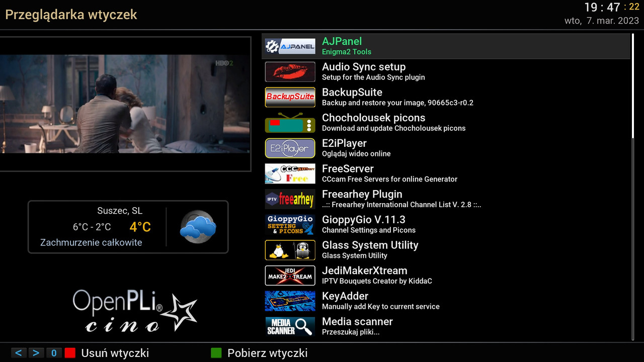Click the E2iPlayer plugin icon
This screenshot has width=644, height=362.
coord(290,148)
